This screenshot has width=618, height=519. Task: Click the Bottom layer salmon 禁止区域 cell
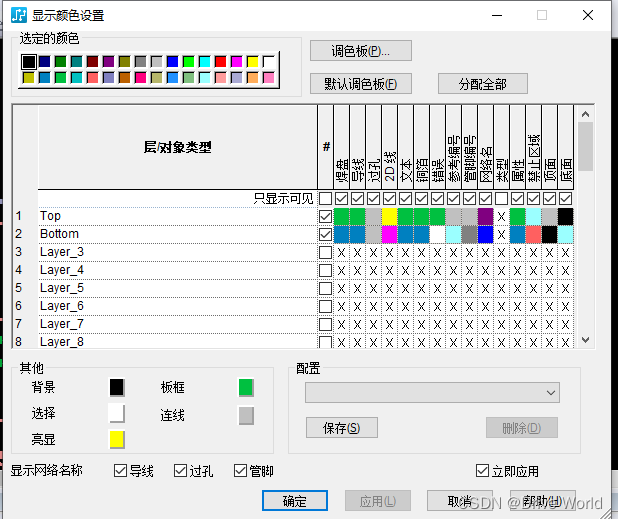click(534, 234)
